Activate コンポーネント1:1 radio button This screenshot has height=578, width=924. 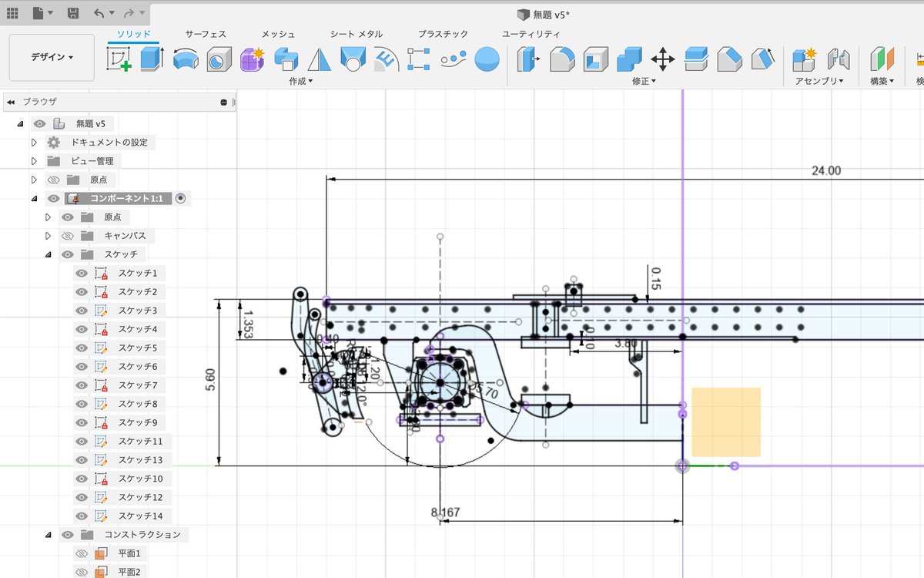[x=180, y=198]
